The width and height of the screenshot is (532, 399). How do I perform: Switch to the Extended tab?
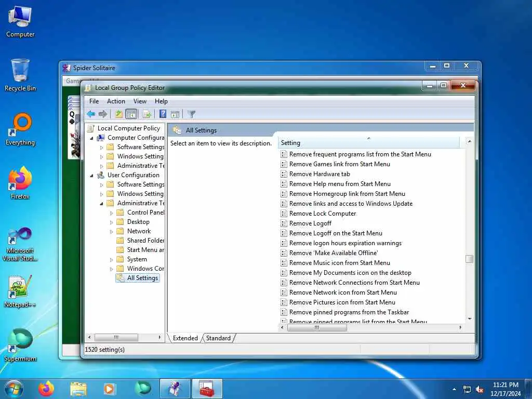coord(185,338)
